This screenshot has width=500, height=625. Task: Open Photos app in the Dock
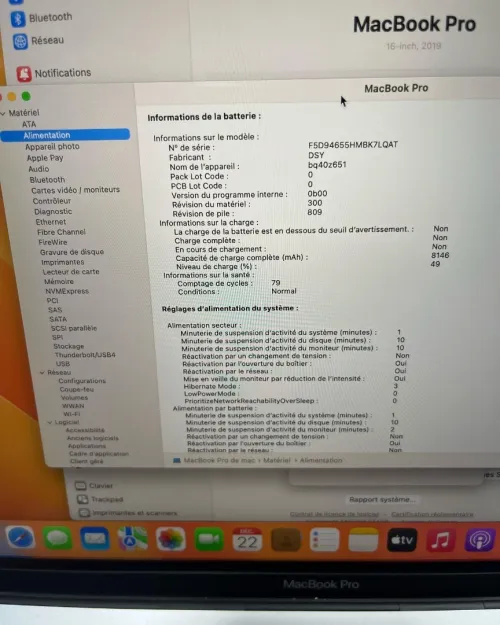171,539
